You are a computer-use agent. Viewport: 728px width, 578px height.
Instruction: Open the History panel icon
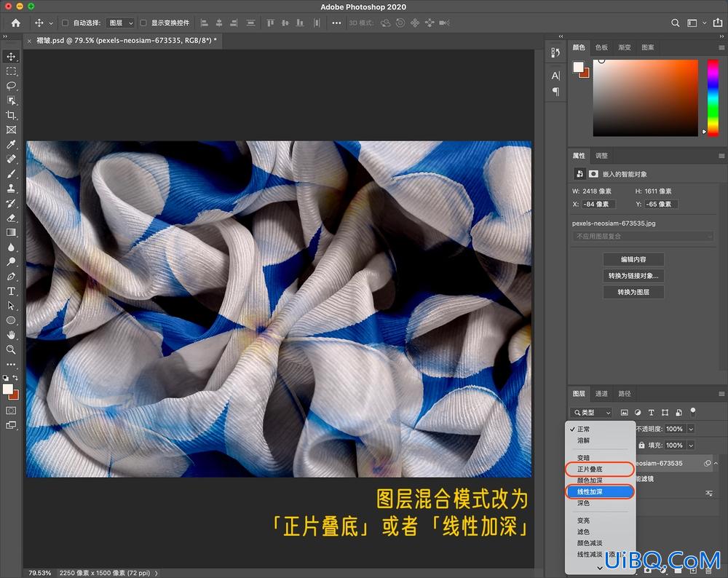(x=555, y=52)
